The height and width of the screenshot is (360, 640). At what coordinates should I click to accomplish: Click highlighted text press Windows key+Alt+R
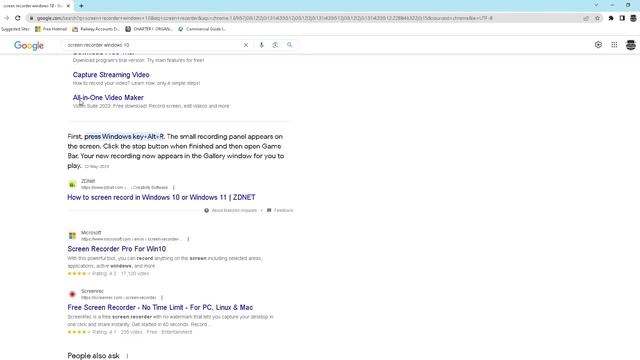(x=124, y=136)
